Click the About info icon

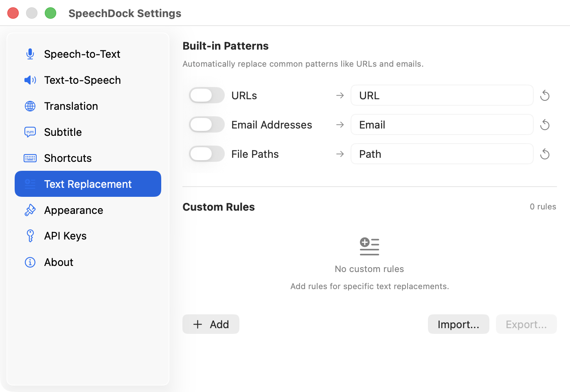(x=30, y=262)
